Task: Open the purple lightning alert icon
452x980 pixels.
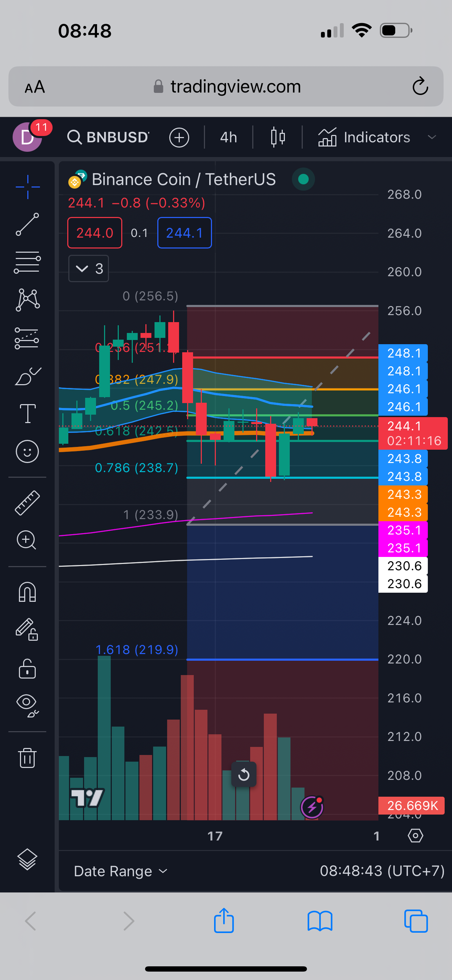Action: click(312, 807)
